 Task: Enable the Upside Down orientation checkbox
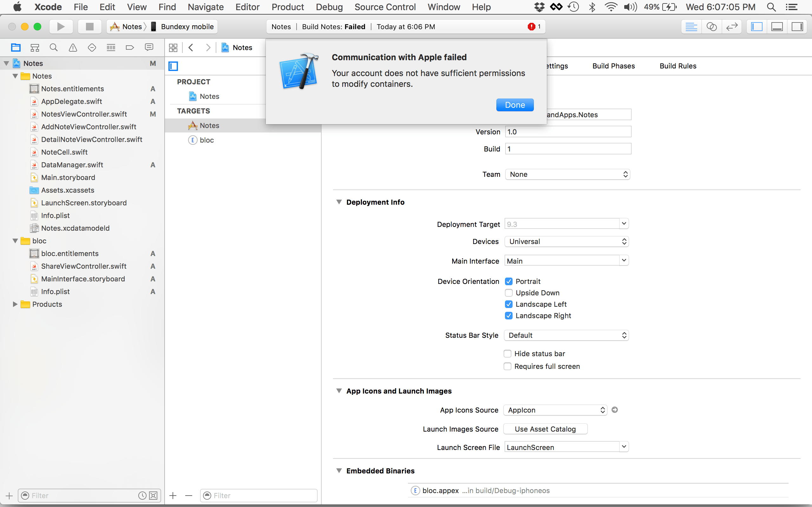pyautogui.click(x=508, y=293)
